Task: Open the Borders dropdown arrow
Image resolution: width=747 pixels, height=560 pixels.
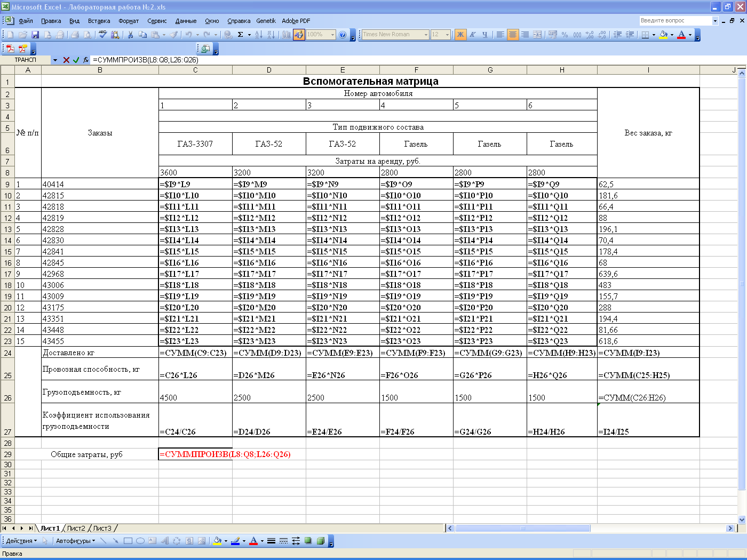Action: (654, 35)
